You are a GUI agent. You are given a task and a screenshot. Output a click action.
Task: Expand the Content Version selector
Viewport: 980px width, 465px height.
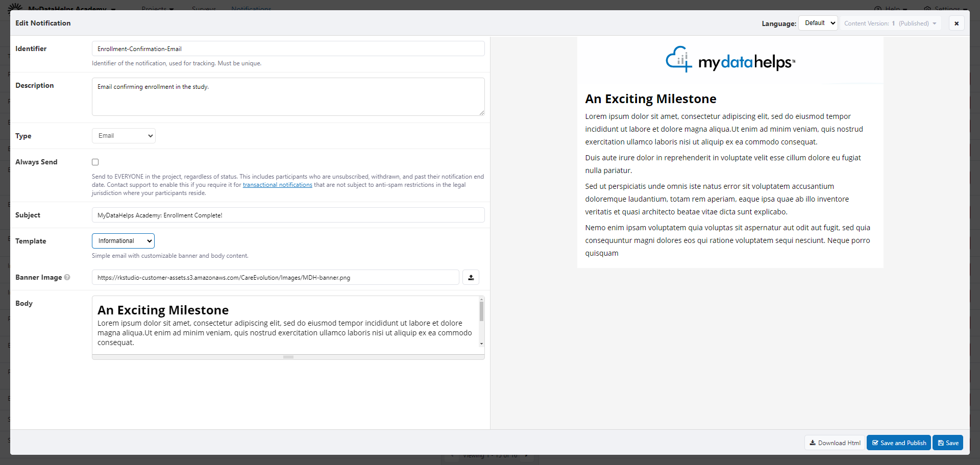pyautogui.click(x=890, y=23)
